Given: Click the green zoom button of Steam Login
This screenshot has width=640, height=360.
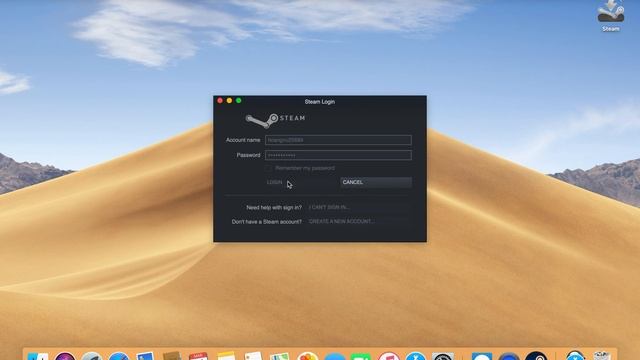Looking at the screenshot, I should point(239,100).
